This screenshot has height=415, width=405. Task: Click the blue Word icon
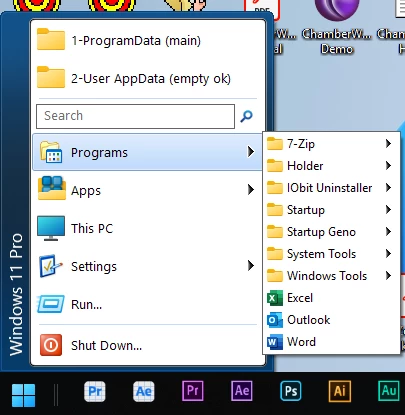[x=275, y=342]
